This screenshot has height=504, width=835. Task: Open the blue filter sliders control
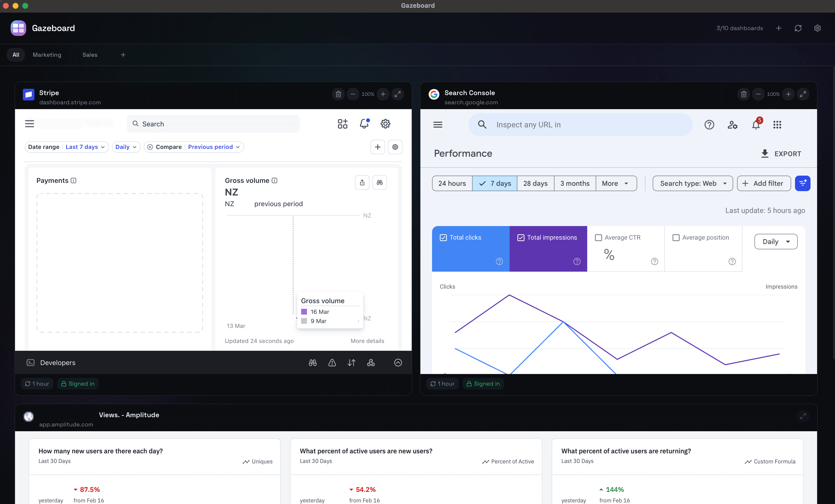(803, 183)
